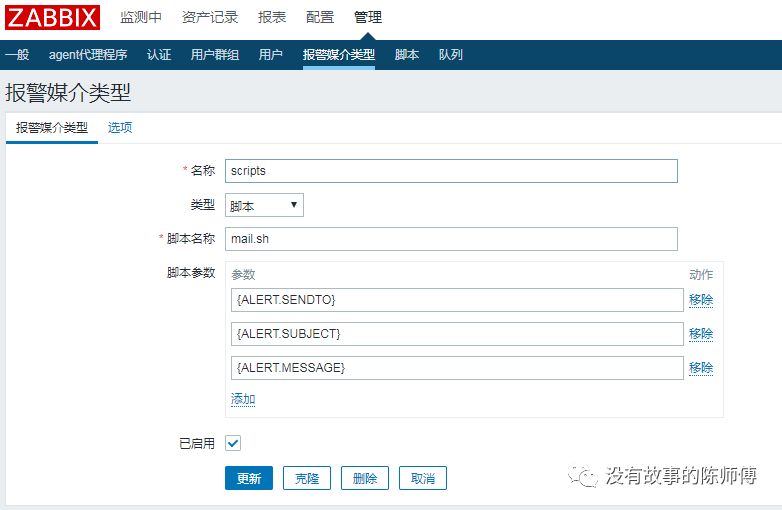The height and width of the screenshot is (510, 782).
Task: Go to the 用户群组 submenu
Action: [x=215, y=54]
